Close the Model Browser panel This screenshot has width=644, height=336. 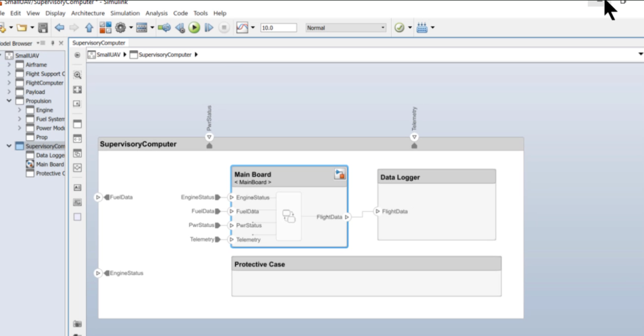61,43
